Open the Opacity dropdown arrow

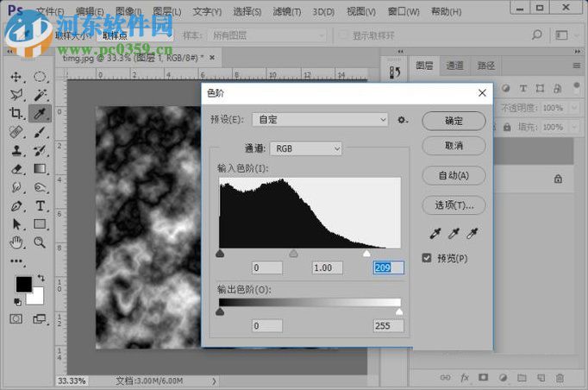[x=574, y=108]
